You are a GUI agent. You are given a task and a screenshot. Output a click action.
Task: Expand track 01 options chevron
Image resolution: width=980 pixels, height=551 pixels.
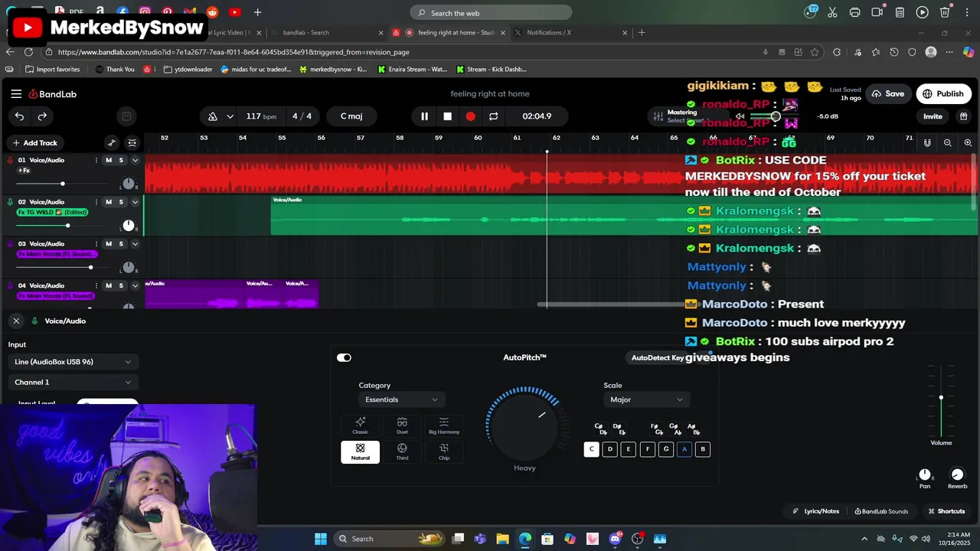(135, 160)
